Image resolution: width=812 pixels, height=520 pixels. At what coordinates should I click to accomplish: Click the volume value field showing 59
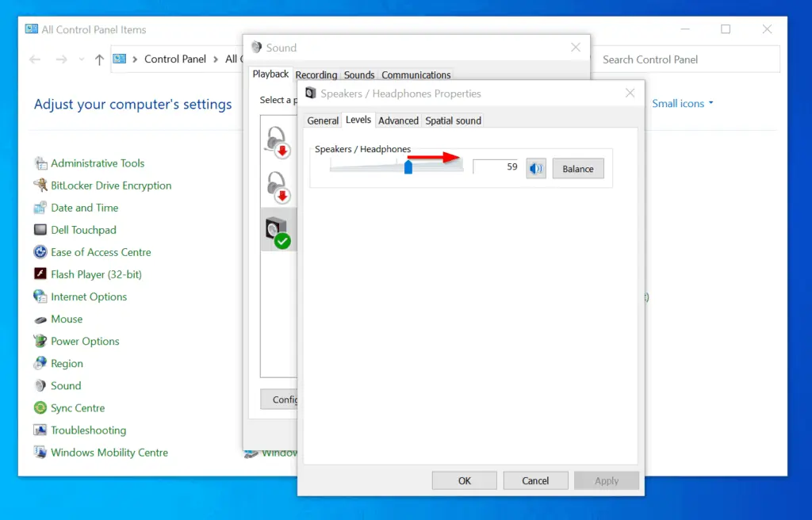496,167
